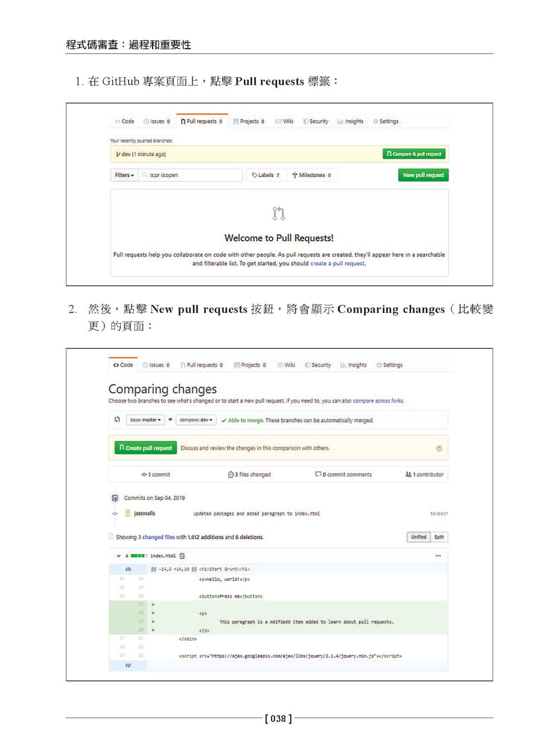The height and width of the screenshot is (756, 559).
Task: Open Security tab in Comparing changes screenshot
Action: click(x=318, y=365)
